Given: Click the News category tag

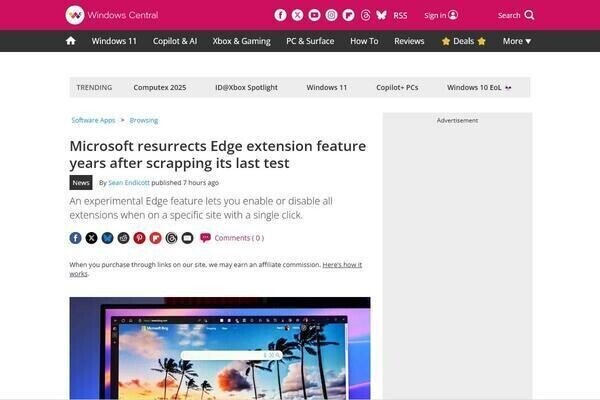Looking at the screenshot, I should coord(81,183).
